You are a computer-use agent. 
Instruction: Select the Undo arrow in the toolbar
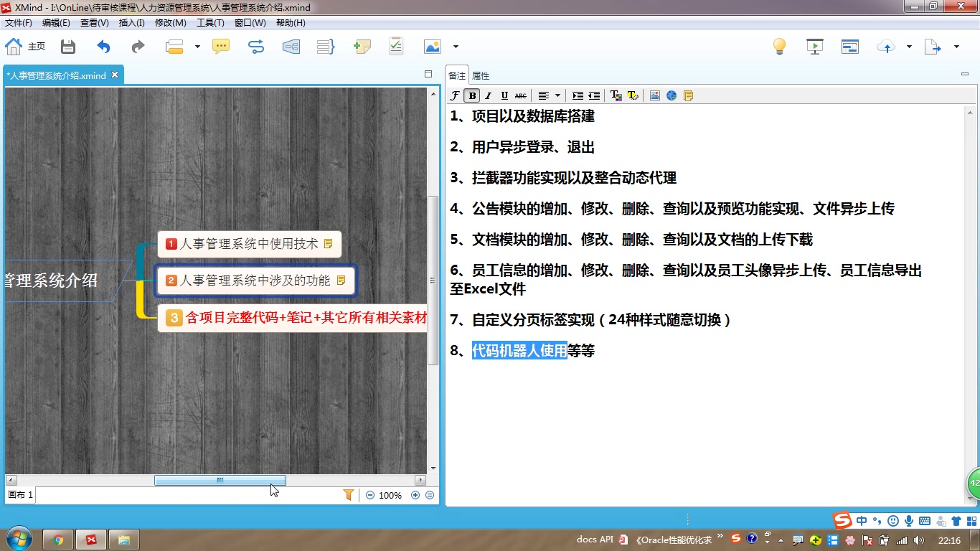pos(103,46)
